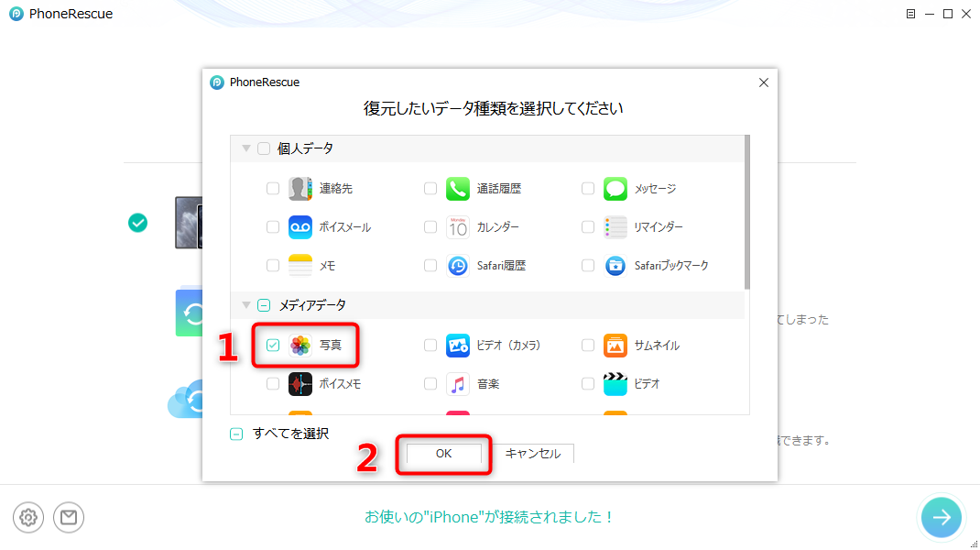
Task: Click the Thumbnails (サムネイル) orange icon
Action: [615, 345]
